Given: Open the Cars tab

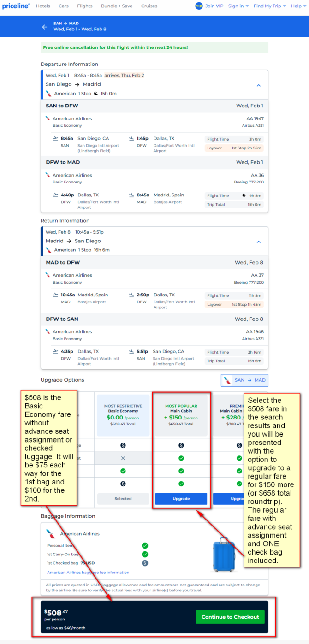Looking at the screenshot, I should click(64, 6).
